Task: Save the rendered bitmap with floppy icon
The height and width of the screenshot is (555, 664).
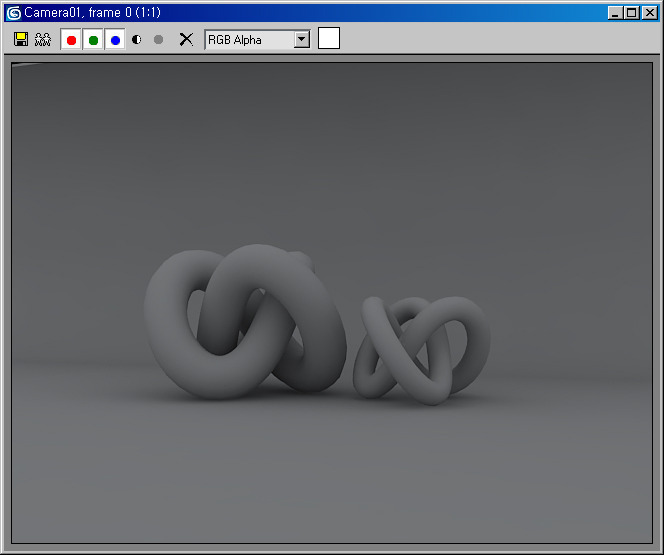Action: pyautogui.click(x=21, y=39)
